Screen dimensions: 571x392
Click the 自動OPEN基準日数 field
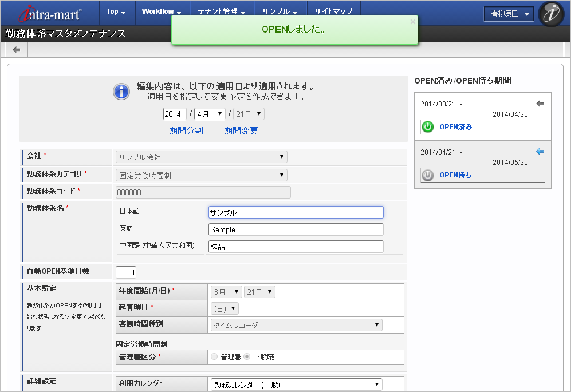point(125,272)
